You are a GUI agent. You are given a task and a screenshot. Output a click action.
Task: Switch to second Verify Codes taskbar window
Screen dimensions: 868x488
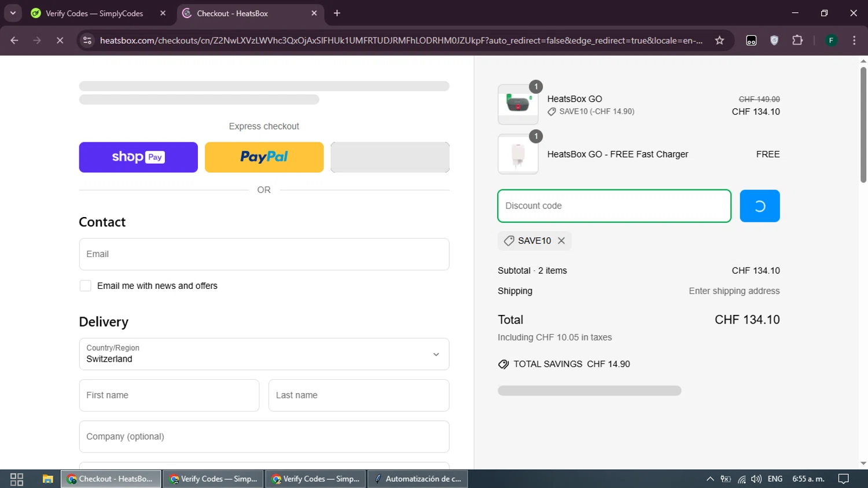214,479
